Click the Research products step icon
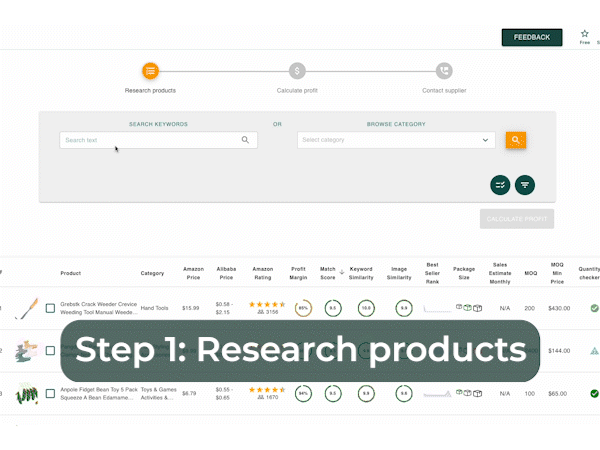 click(x=150, y=71)
